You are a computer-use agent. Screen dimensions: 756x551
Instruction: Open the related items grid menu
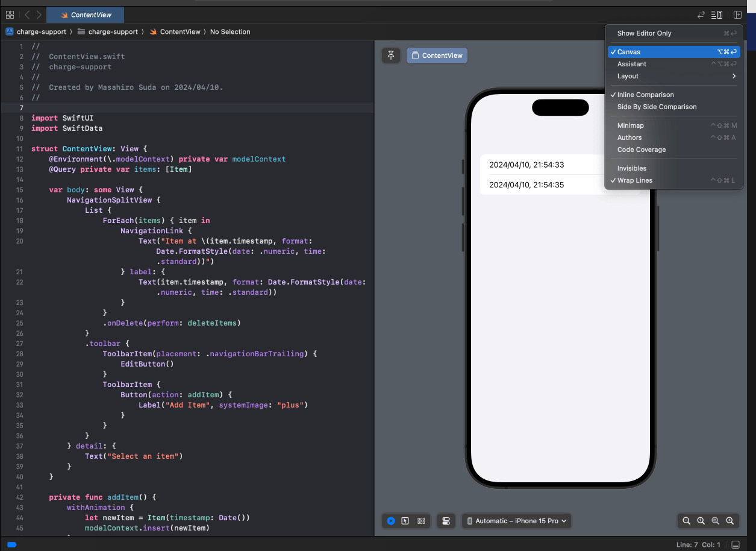(x=10, y=14)
